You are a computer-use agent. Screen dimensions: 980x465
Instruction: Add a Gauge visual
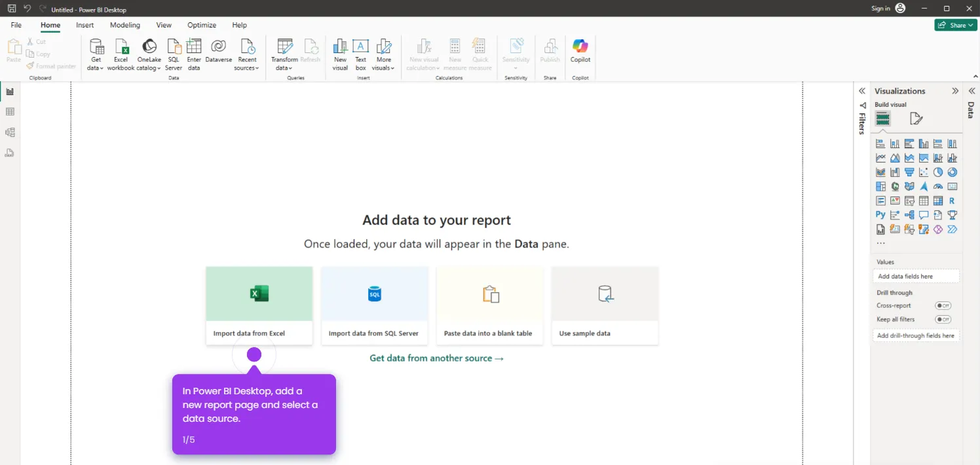[x=938, y=187]
